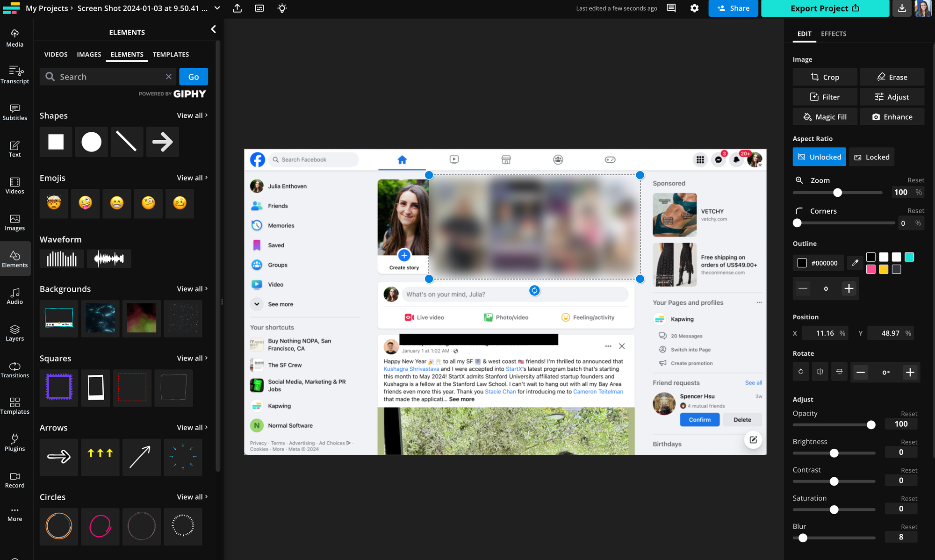Viewport: 935px width, 560px height.
Task: Expand the project name dropdown arrow
Action: pyautogui.click(x=217, y=8)
